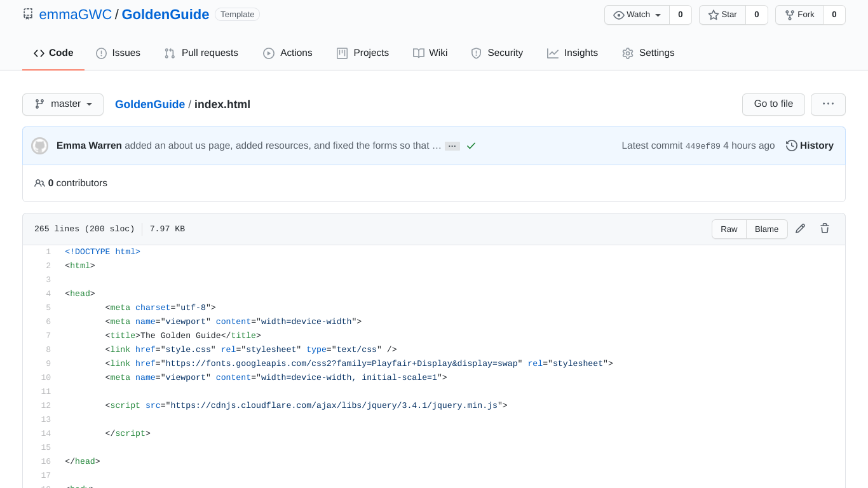Image resolution: width=868 pixels, height=488 pixels.
Task: Open the Watch notifications dropdown
Action: click(x=637, y=15)
